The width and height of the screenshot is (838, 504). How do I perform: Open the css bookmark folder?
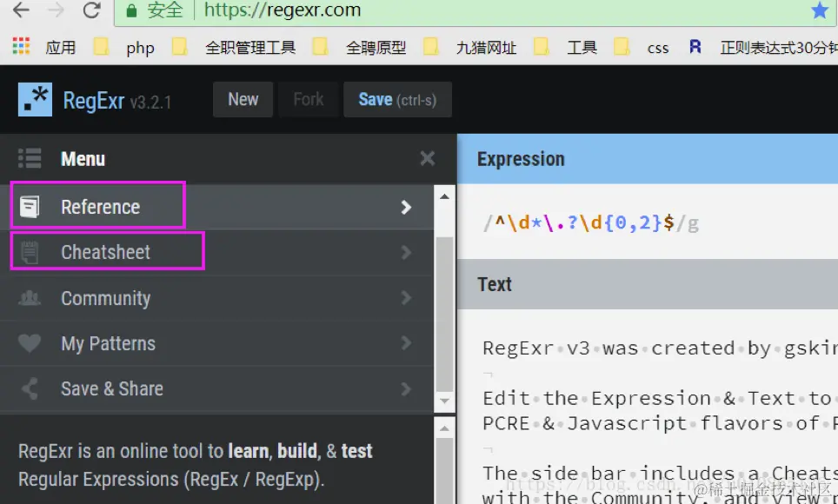(x=642, y=47)
